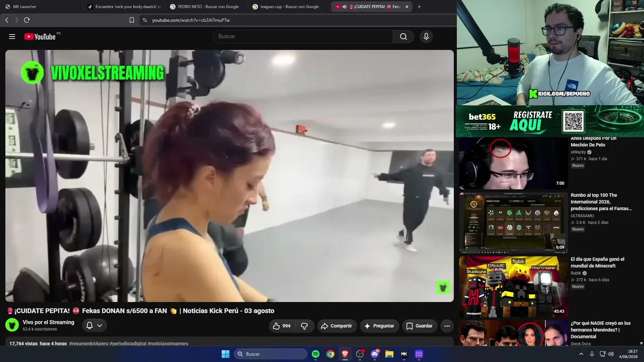This screenshot has width=644, height=362.
Task: Open '¿Por qué NADIE creyó' video title
Action: [600, 330]
